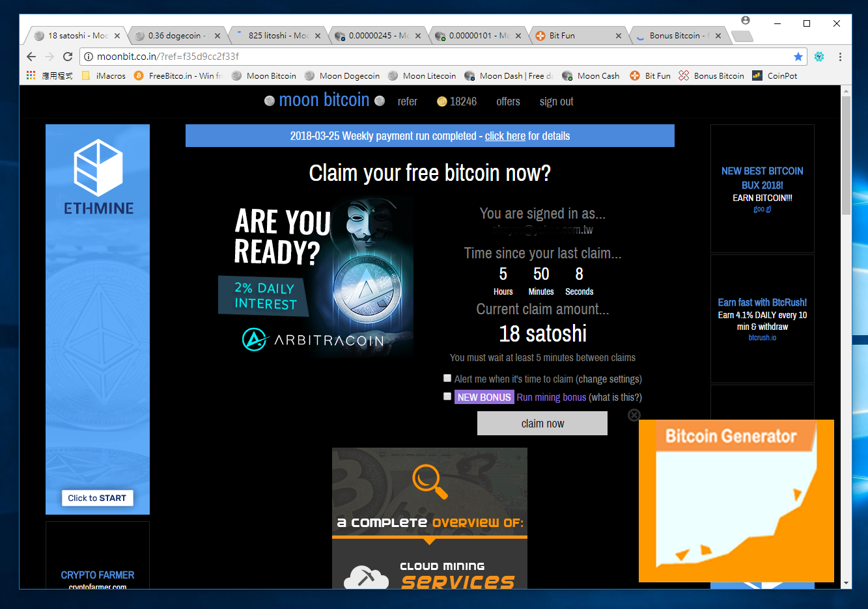The width and height of the screenshot is (868, 609).
Task: Open the Moon Dash bookmark
Action: pyautogui.click(x=509, y=75)
